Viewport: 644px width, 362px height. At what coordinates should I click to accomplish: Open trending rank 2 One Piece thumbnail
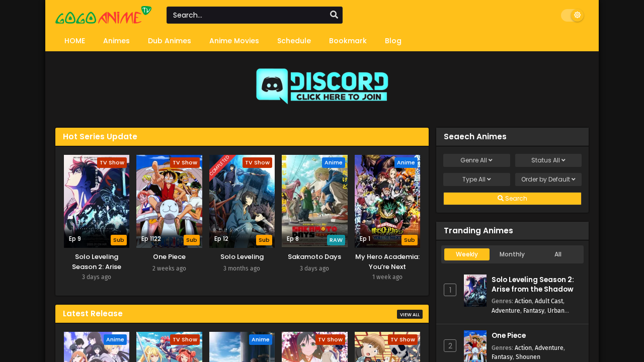point(475,346)
